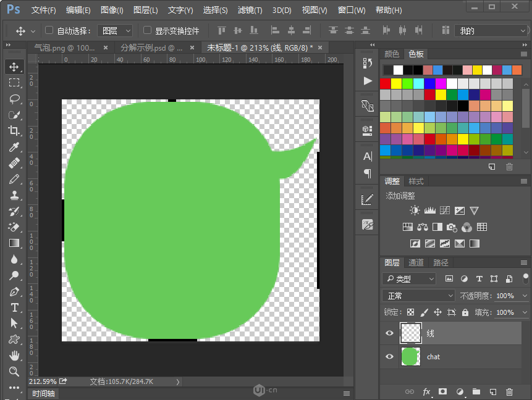Switch to the 通道 tab
The width and height of the screenshot is (532, 400).
(416, 262)
